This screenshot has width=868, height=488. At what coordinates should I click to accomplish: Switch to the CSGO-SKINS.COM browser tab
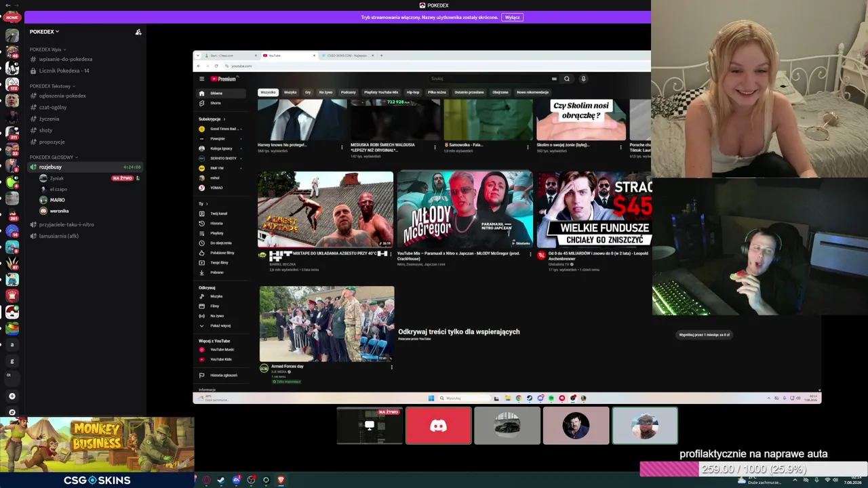tap(347, 56)
